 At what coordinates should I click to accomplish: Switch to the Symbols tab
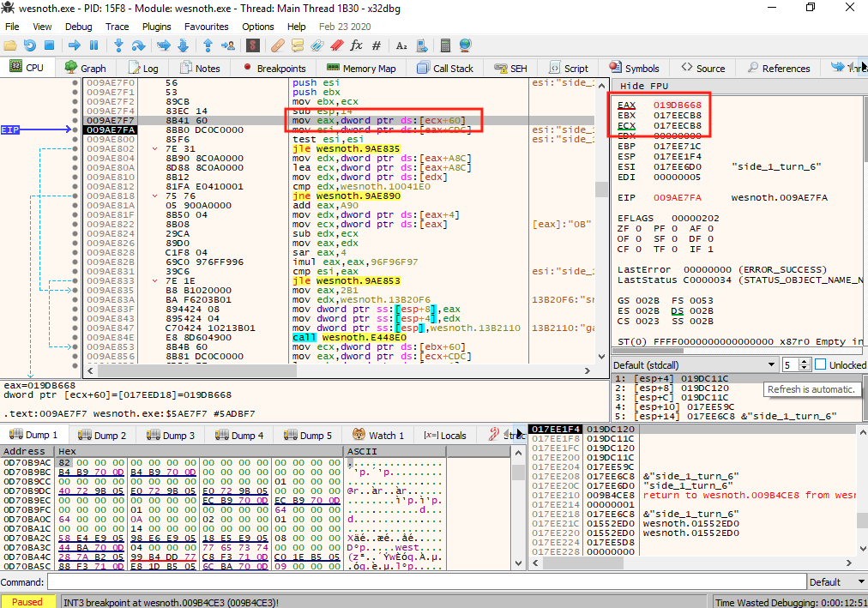pos(635,68)
